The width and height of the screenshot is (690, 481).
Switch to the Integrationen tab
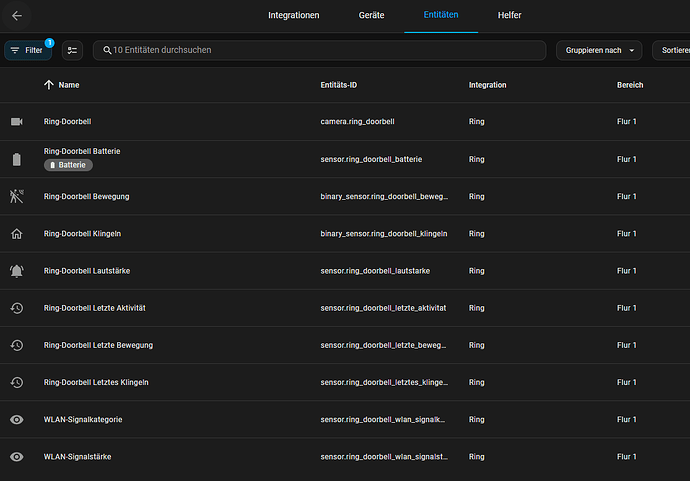coord(293,16)
